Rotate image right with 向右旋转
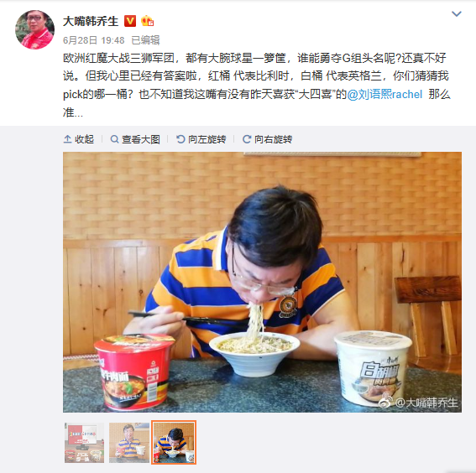The height and width of the screenshot is (473, 476). (268, 139)
